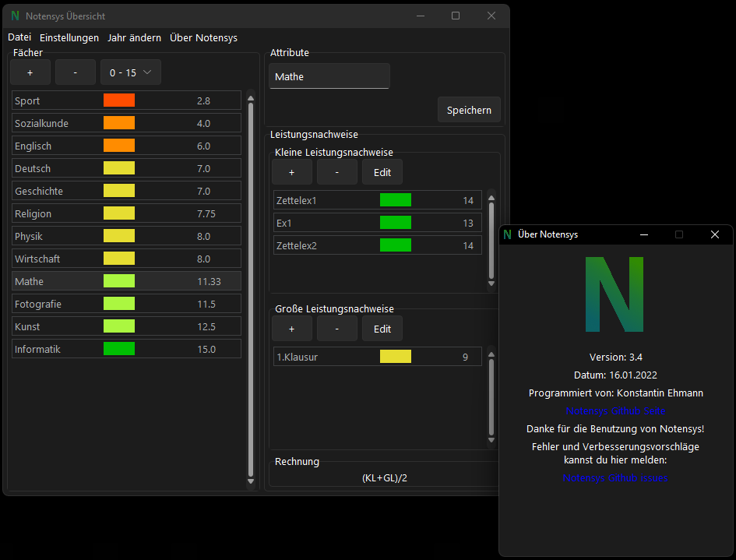The width and height of the screenshot is (736, 560).
Task: Click the Speichern button
Action: [469, 110]
